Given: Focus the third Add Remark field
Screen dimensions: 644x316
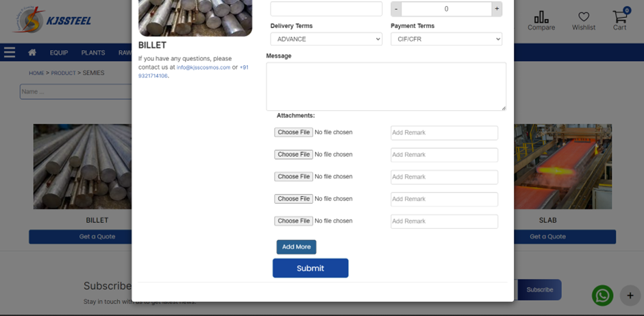Looking at the screenshot, I should (445, 177).
